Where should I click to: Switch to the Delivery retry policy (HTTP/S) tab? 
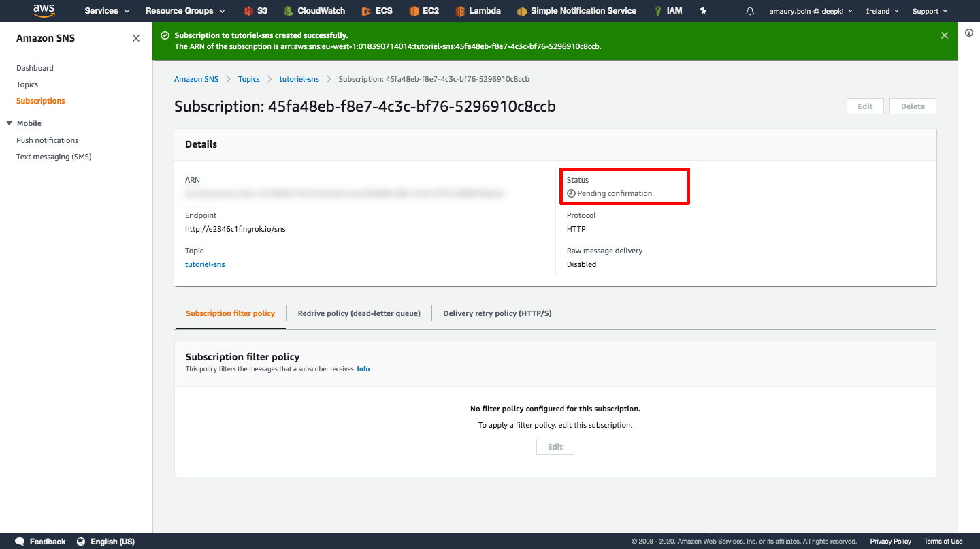pyautogui.click(x=497, y=313)
